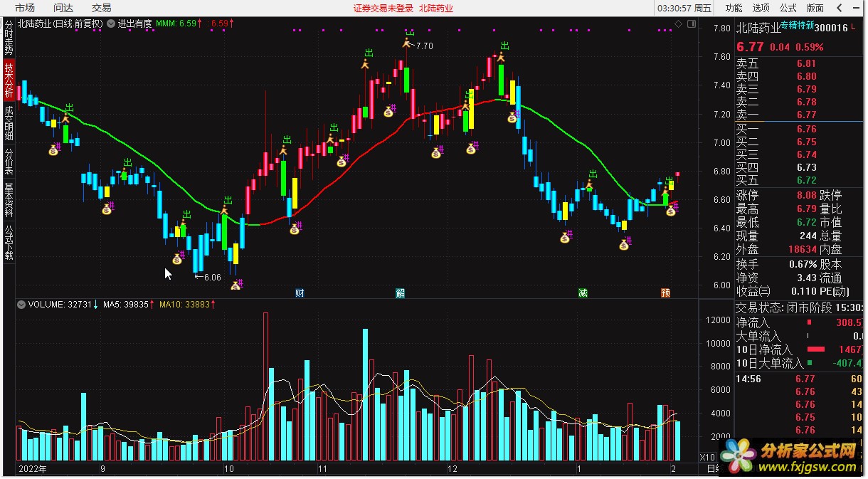Click the MMM: 6.59 indicator value
The image size is (868, 479).
177,23
